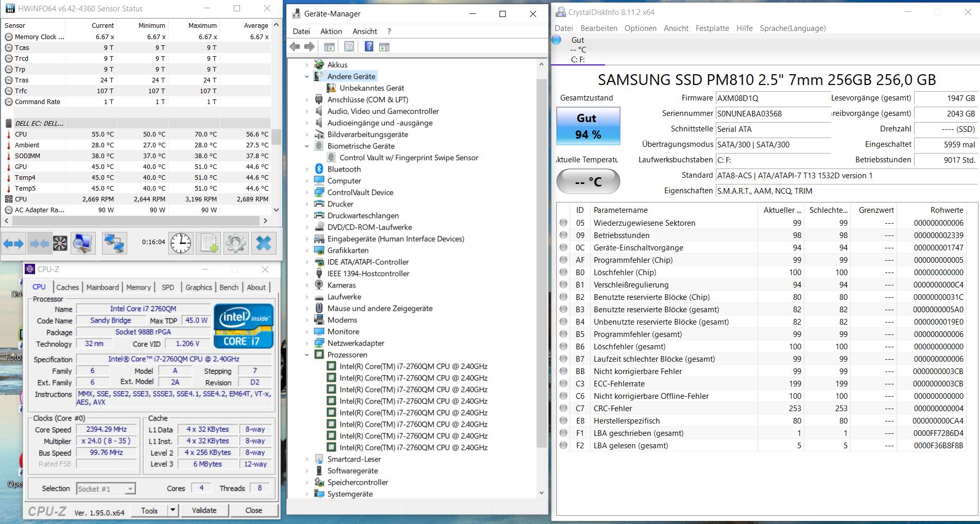Click the expand columns arrows icon in HWiNFO
Screen dimensions: 980x524
(x=13, y=243)
